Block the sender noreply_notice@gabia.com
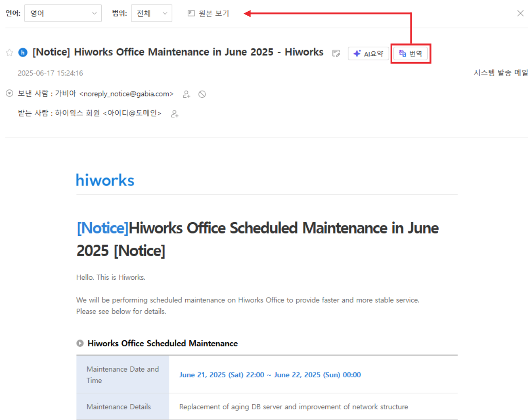This screenshot has width=532, height=420. pos(202,94)
